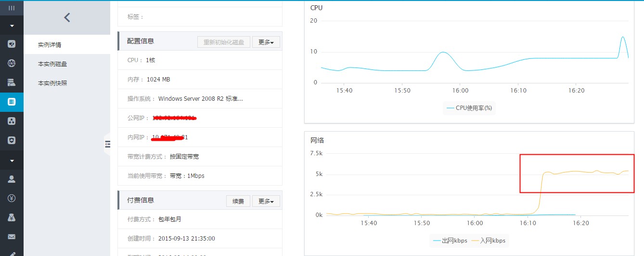Click the back arrow in sidebar header
Viewport: 644px width, 256px height.
(x=67, y=18)
